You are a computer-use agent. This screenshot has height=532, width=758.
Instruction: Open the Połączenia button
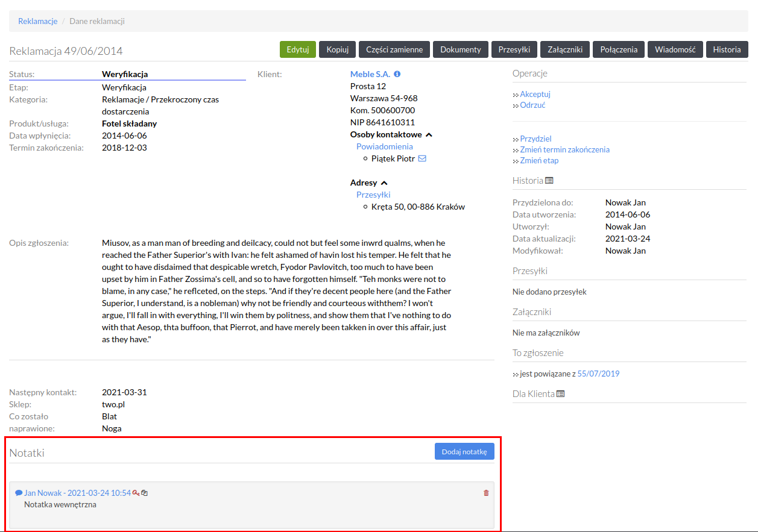pyautogui.click(x=619, y=49)
